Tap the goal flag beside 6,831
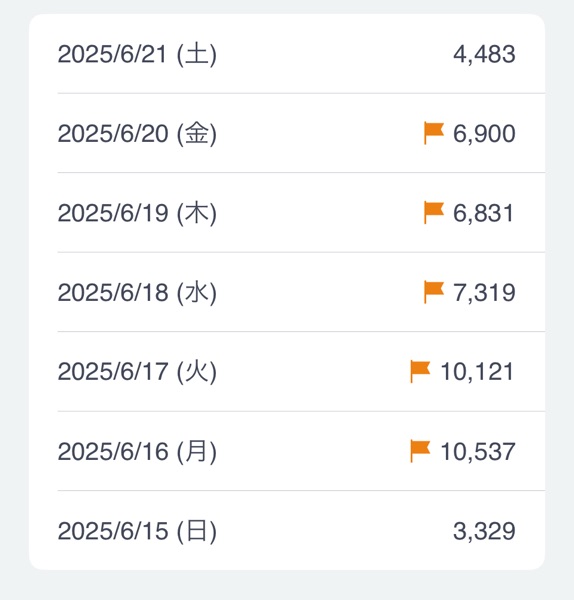This screenshot has height=600, width=574. pyautogui.click(x=434, y=212)
